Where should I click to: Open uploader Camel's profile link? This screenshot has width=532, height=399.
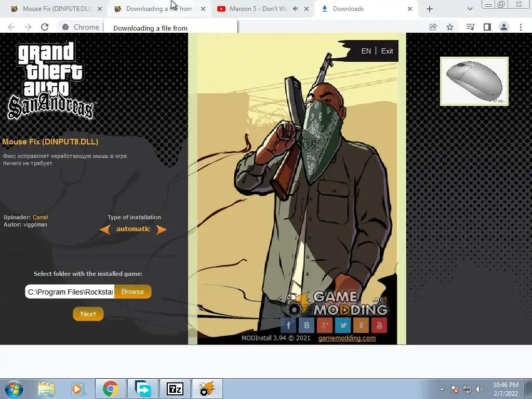[x=41, y=217]
